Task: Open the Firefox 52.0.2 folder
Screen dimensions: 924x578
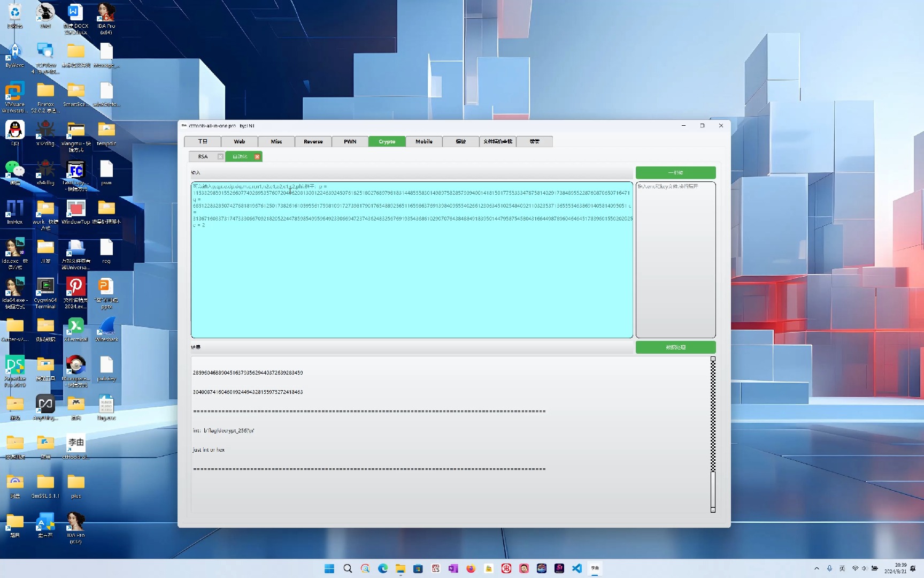Action: tap(45, 97)
